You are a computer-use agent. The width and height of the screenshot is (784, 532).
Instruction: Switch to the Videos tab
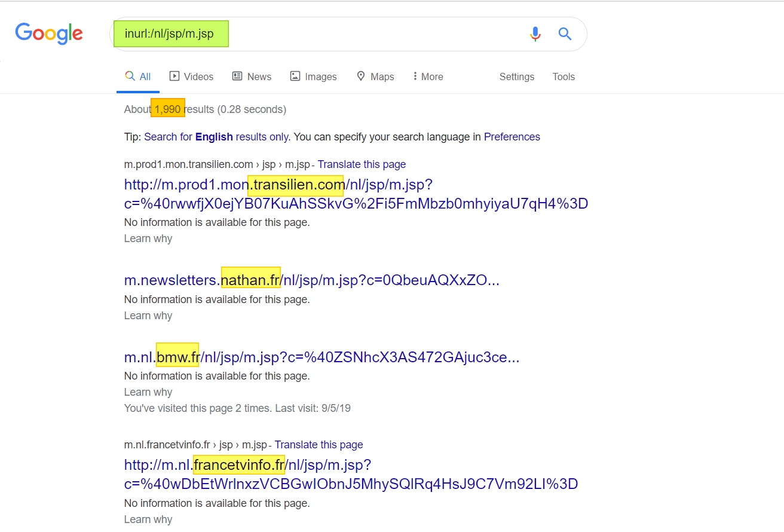(191, 77)
